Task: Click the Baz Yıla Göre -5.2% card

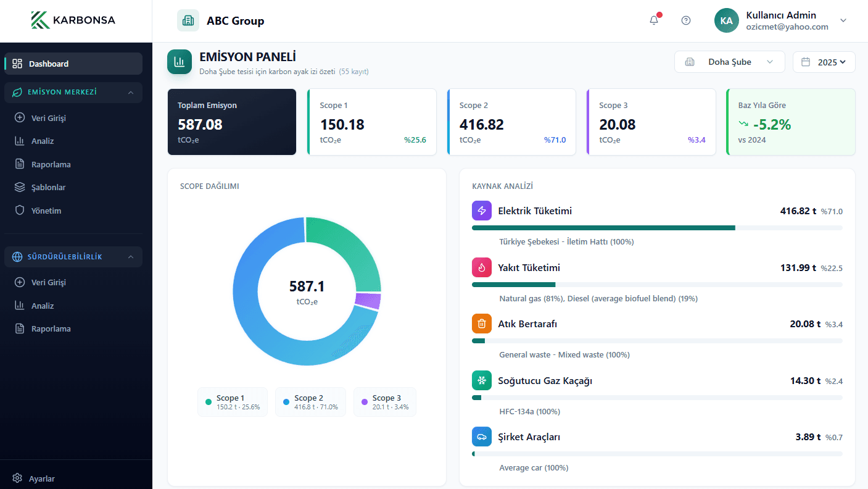Action: tap(790, 122)
